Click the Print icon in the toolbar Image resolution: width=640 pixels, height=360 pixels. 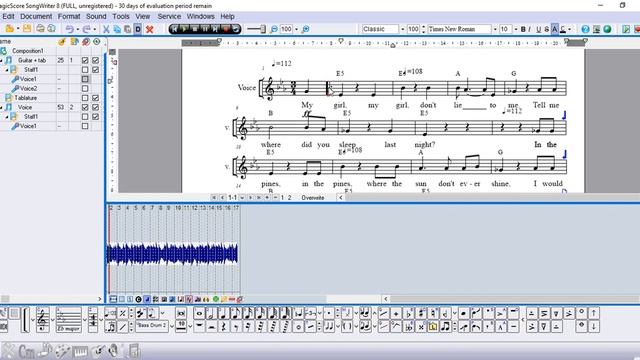point(40,29)
